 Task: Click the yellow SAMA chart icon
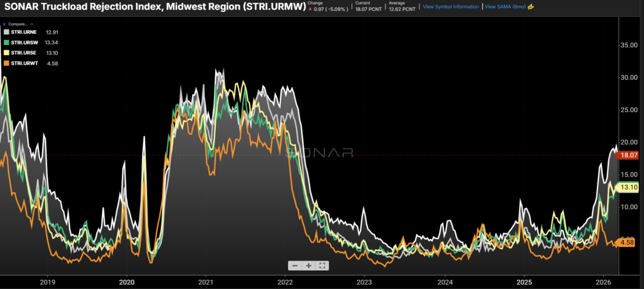click(531, 7)
